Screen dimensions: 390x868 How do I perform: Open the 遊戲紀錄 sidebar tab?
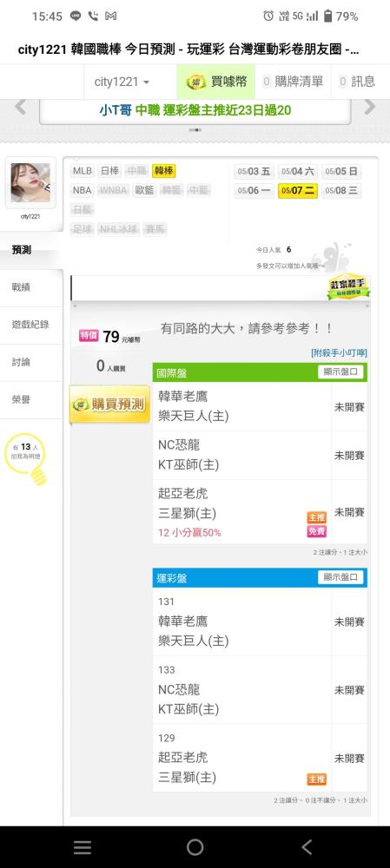tap(30, 325)
